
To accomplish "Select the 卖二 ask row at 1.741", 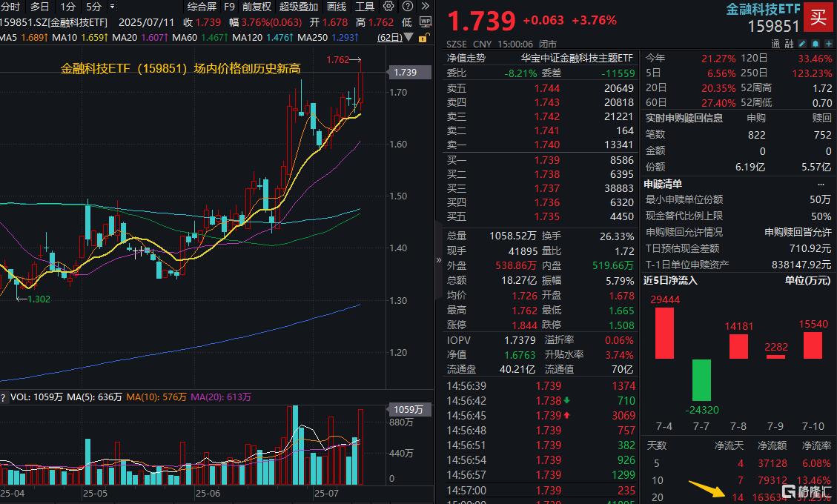I will tap(540, 130).
